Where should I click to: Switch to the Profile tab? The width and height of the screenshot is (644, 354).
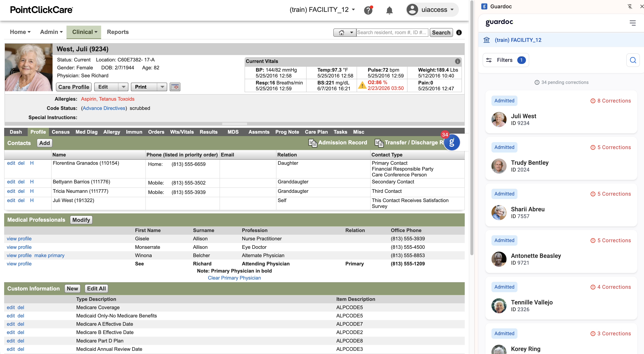click(38, 132)
